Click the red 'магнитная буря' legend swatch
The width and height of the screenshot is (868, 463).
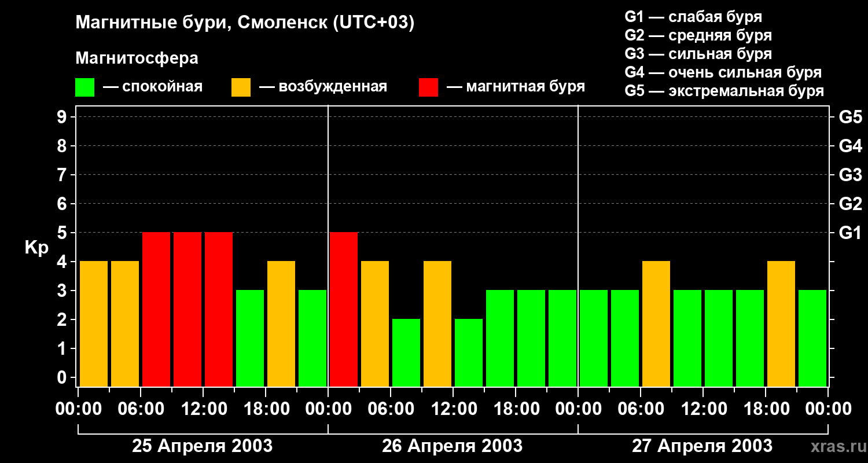[428, 87]
